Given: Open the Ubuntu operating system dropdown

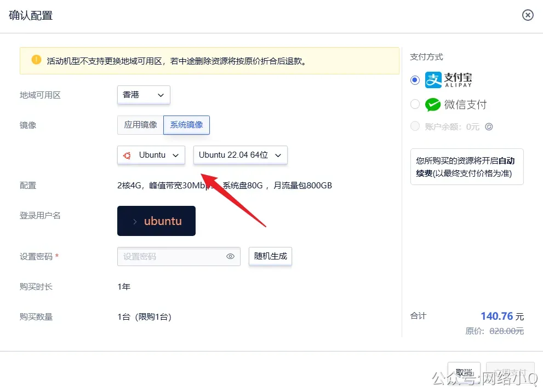Looking at the screenshot, I should click(151, 155).
